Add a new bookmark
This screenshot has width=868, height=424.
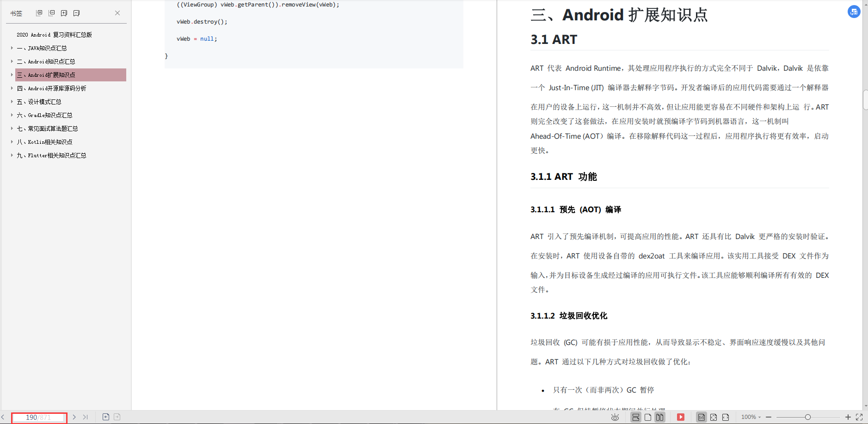click(64, 13)
